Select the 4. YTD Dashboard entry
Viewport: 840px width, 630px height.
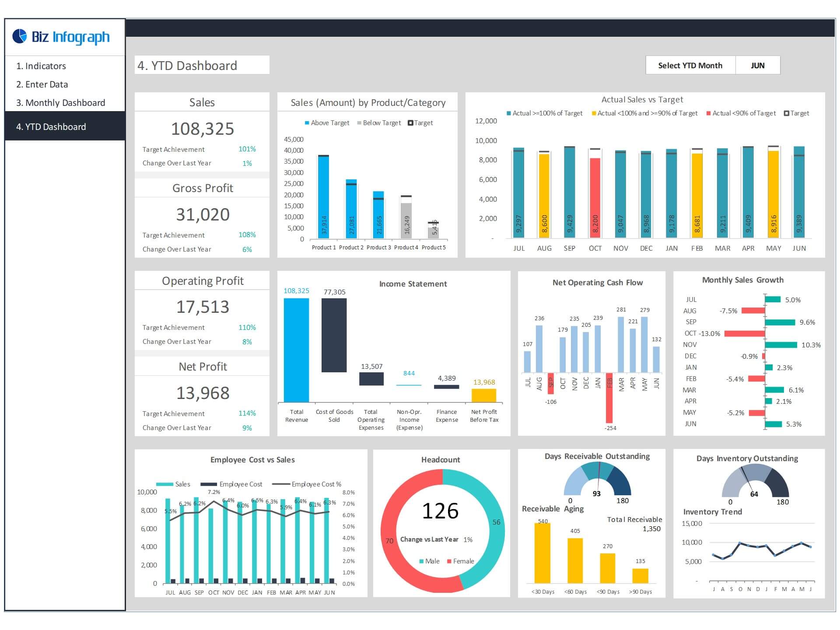[x=51, y=126]
